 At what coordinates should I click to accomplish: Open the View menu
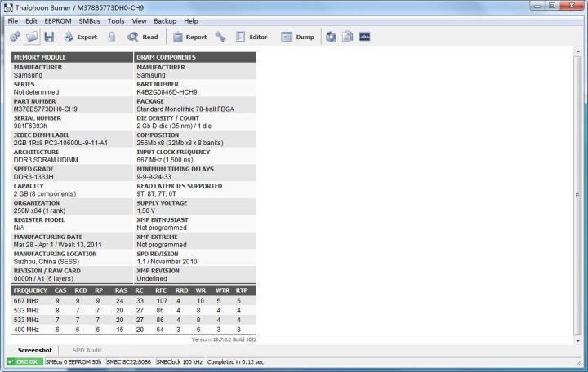click(x=139, y=21)
